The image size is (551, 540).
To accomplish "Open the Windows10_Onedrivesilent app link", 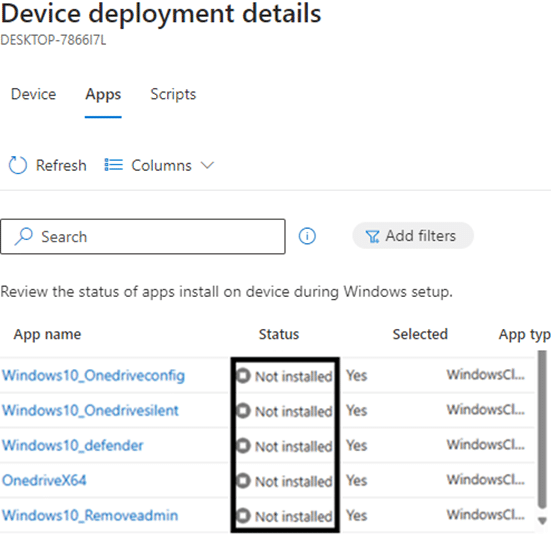I will [x=90, y=410].
